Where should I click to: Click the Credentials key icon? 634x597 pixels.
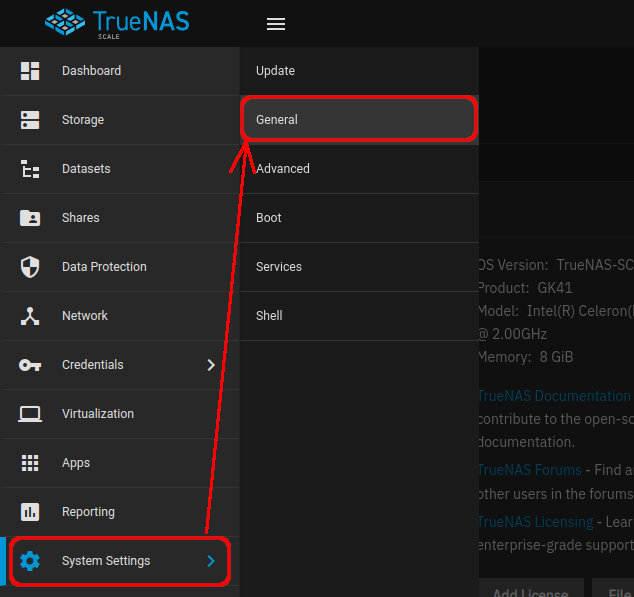[x=30, y=365]
